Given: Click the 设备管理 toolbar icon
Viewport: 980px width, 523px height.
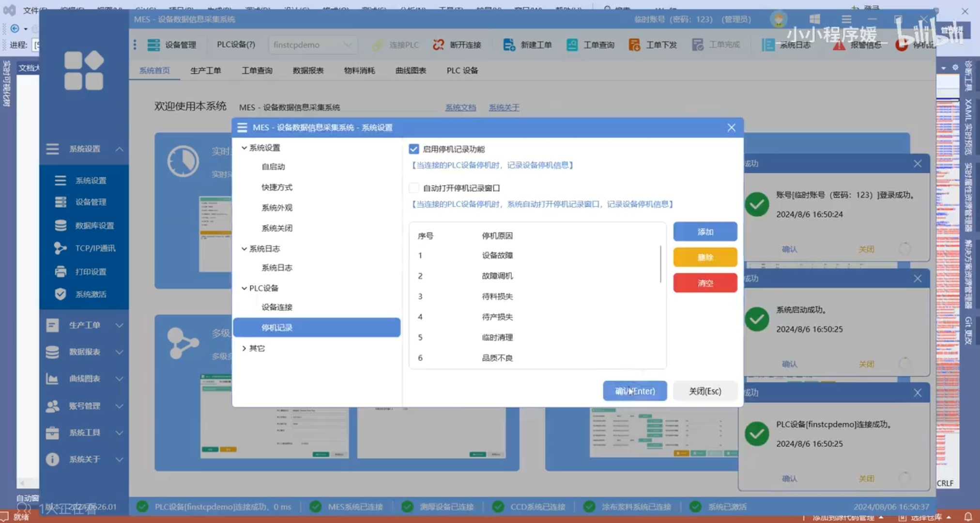Looking at the screenshot, I should 153,45.
